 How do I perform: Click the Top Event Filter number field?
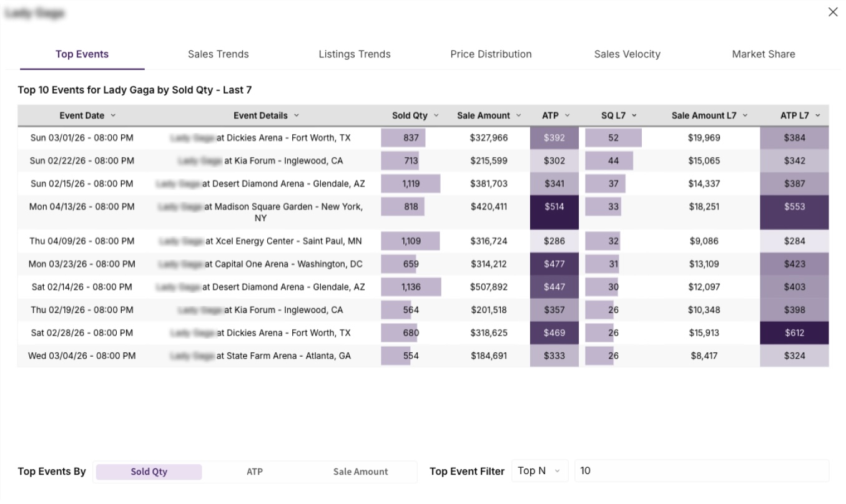pos(701,471)
